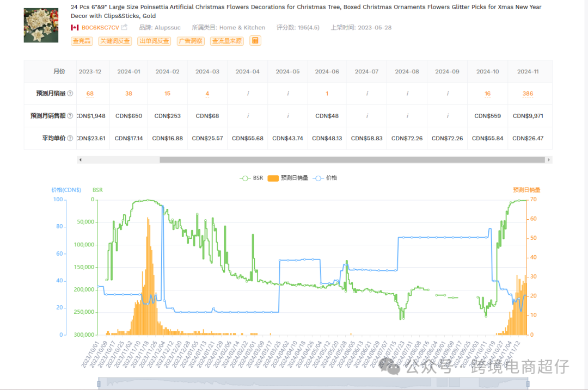Open the calculator icon next to 查流量来源
This screenshot has height=390, width=588.
[x=255, y=41]
